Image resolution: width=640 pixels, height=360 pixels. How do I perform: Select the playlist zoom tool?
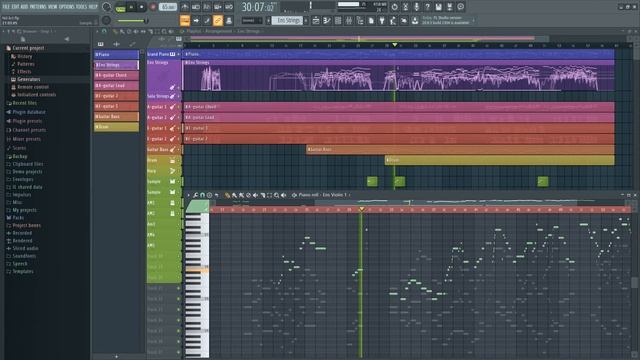(x=164, y=31)
